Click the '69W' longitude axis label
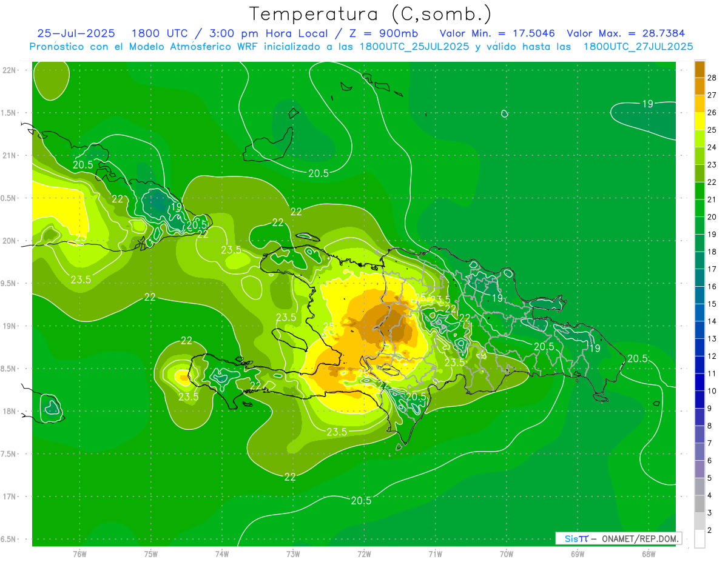Viewport: 728px width, 562px height. [578, 554]
